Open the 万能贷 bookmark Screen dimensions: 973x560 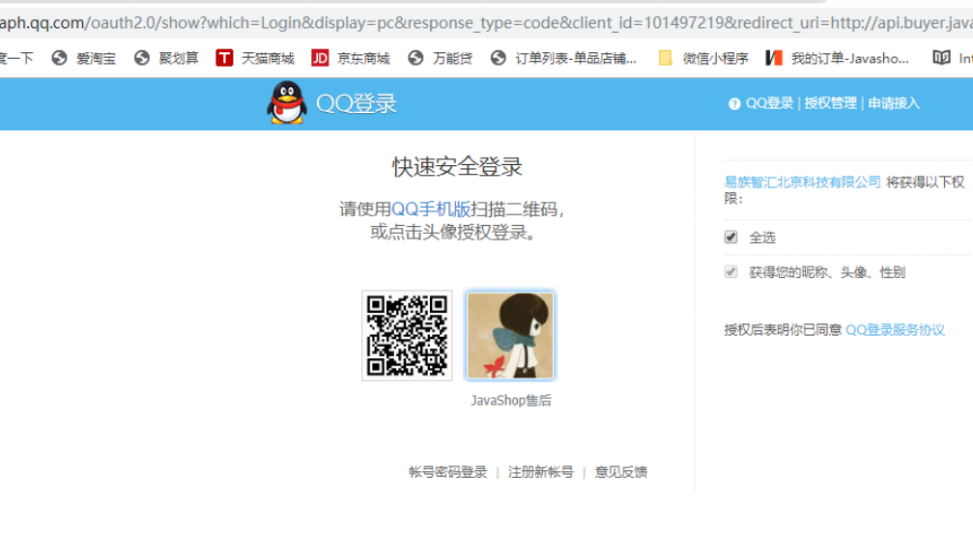(441, 58)
